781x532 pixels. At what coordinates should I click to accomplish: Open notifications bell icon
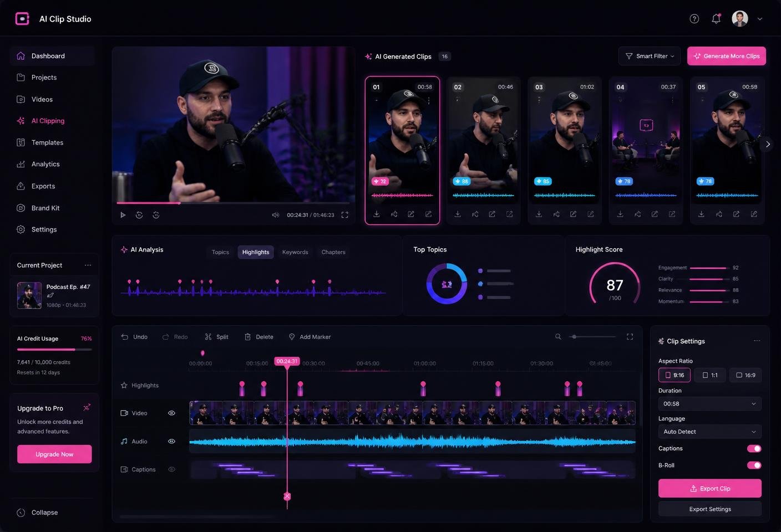716,19
